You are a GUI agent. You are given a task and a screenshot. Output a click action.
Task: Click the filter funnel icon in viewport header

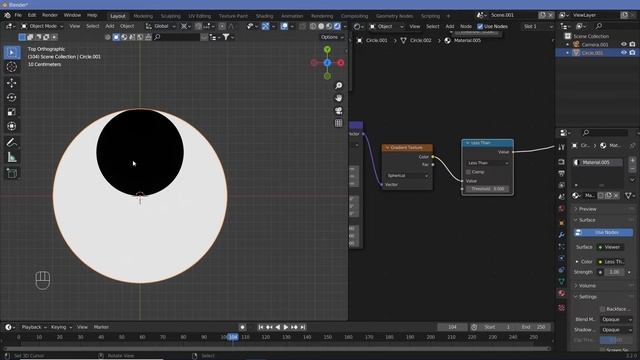(x=226, y=37)
